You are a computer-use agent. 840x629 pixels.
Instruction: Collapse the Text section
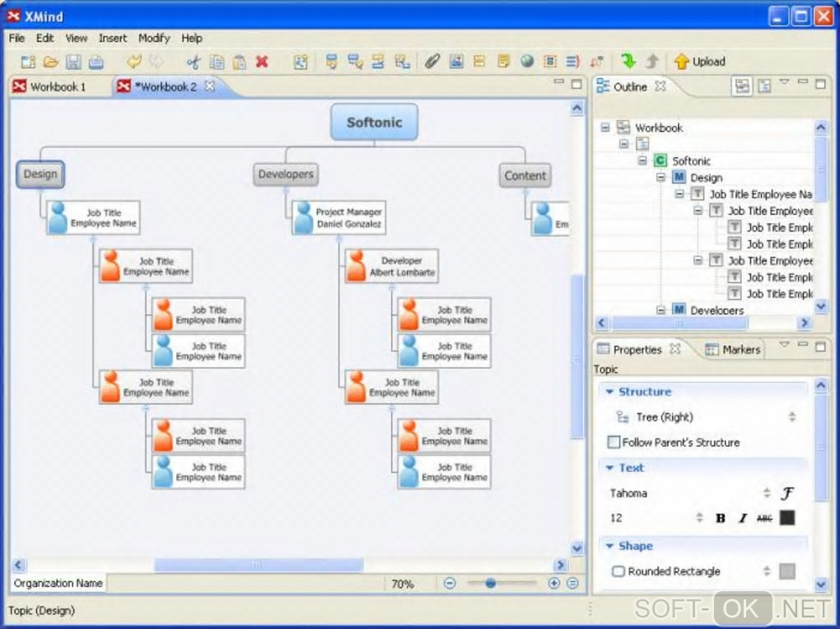click(x=609, y=468)
